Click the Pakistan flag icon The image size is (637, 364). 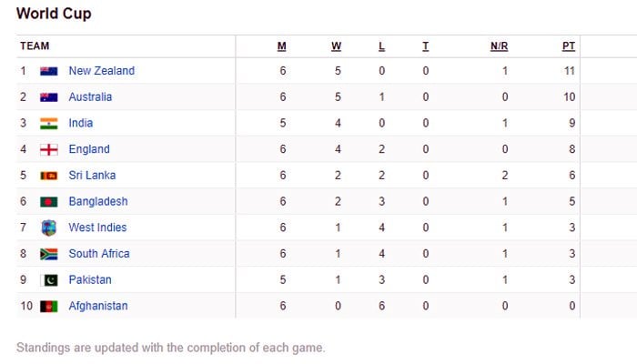pyautogui.click(x=49, y=280)
